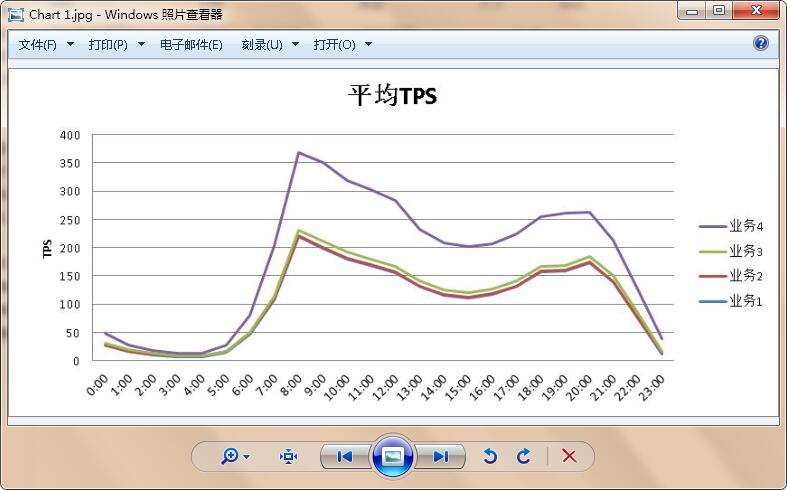Open the 打开(O) menu
This screenshot has height=490, width=787.
click(334, 45)
